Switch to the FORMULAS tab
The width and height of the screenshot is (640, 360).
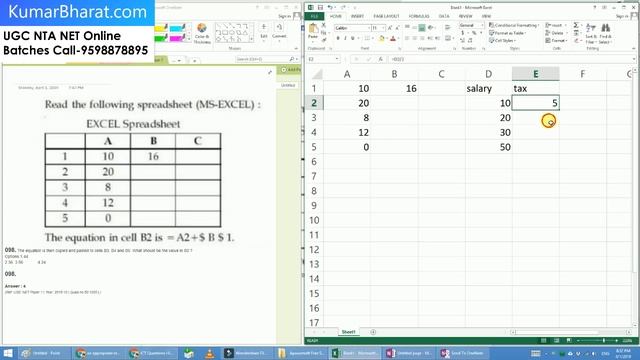419,16
